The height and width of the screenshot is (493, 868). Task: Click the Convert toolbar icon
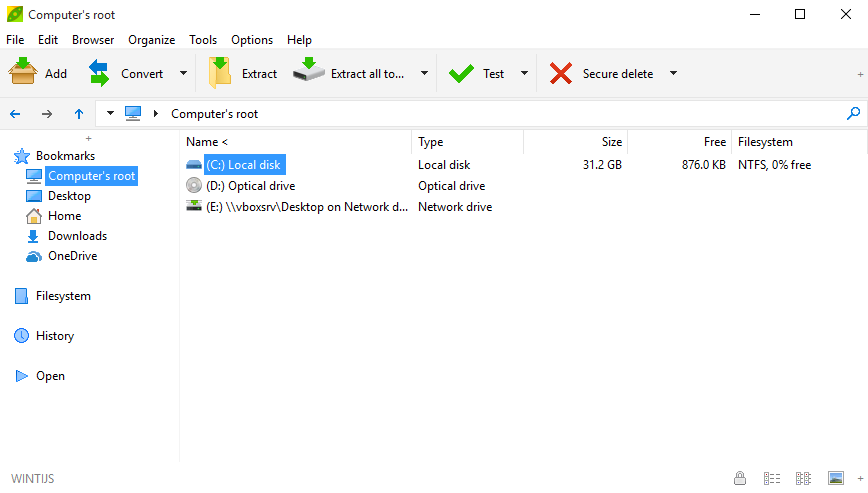click(99, 73)
